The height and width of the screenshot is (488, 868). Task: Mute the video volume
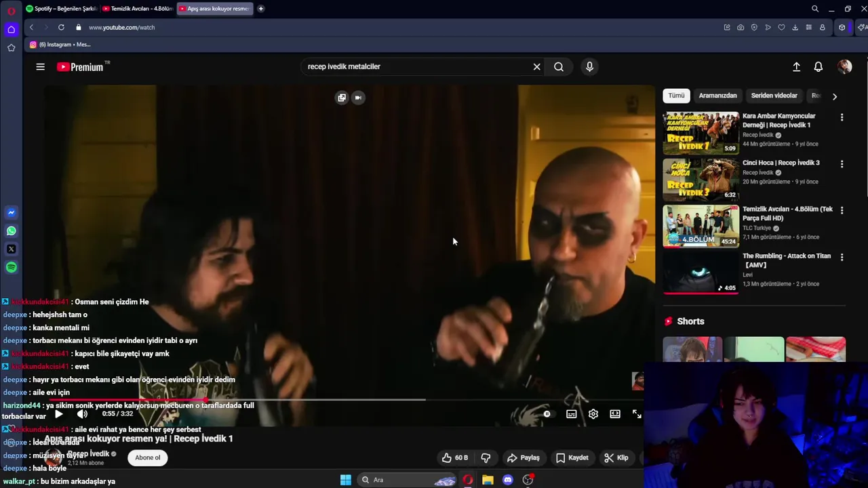coord(82,414)
